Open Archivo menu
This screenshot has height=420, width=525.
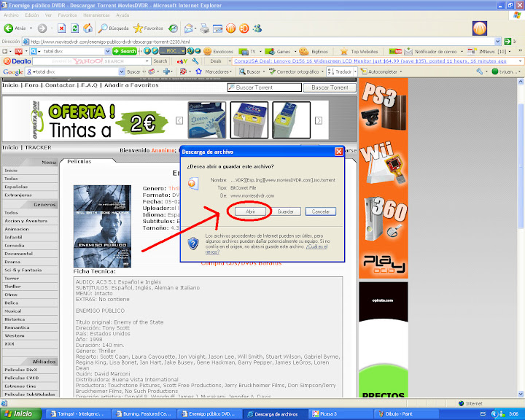12,15
